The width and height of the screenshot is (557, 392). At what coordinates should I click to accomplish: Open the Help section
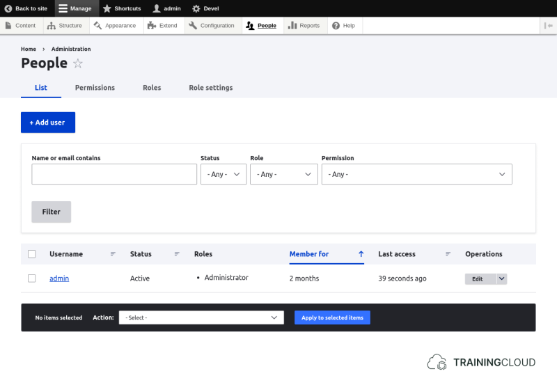coord(343,26)
